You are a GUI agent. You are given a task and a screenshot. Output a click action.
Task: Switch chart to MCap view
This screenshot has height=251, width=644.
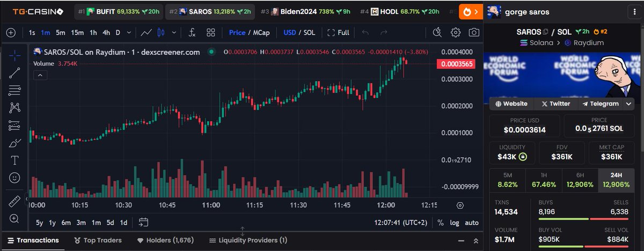(x=261, y=33)
